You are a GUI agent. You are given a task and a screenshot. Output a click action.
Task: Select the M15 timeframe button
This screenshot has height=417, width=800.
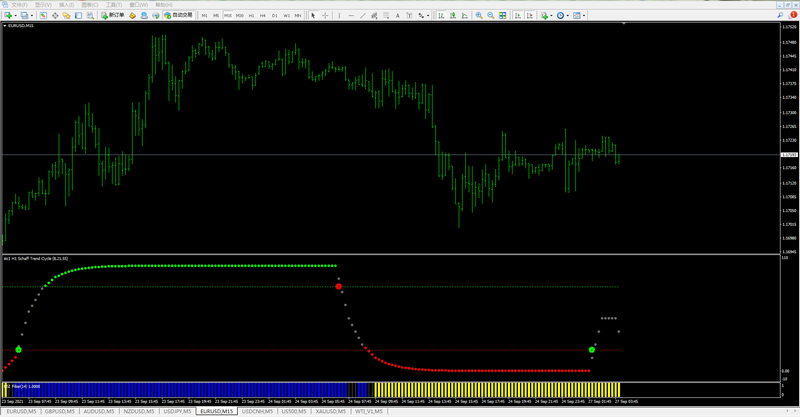[228, 16]
